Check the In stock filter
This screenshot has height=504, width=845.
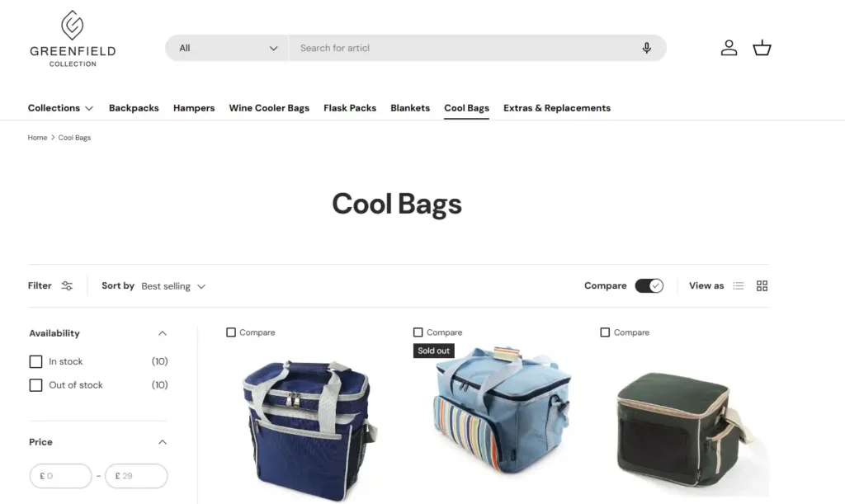35,361
